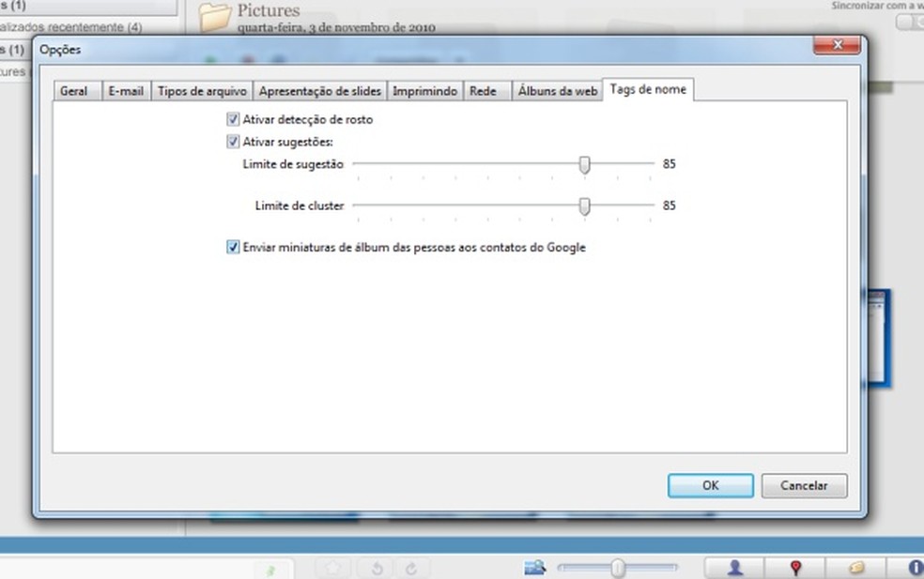Viewport: 924px width, 579px height.
Task: Click the Limite de sugestão slider handle
Action: [x=584, y=165]
